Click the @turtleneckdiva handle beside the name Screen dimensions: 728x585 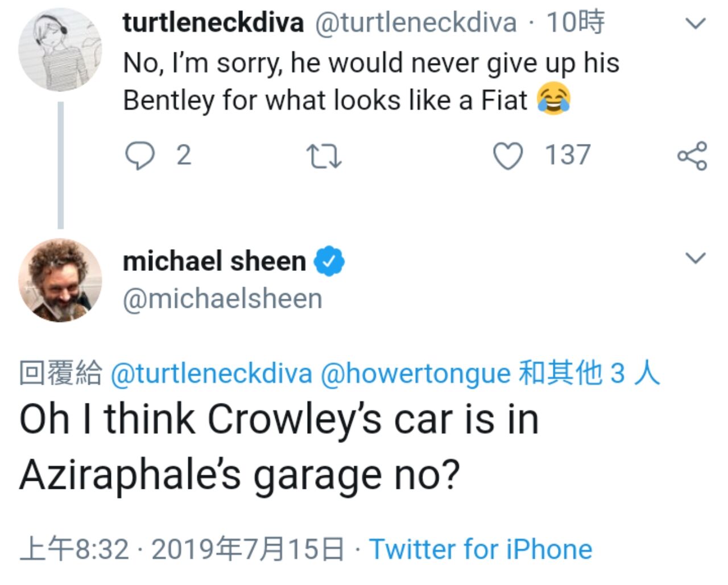coord(416,23)
